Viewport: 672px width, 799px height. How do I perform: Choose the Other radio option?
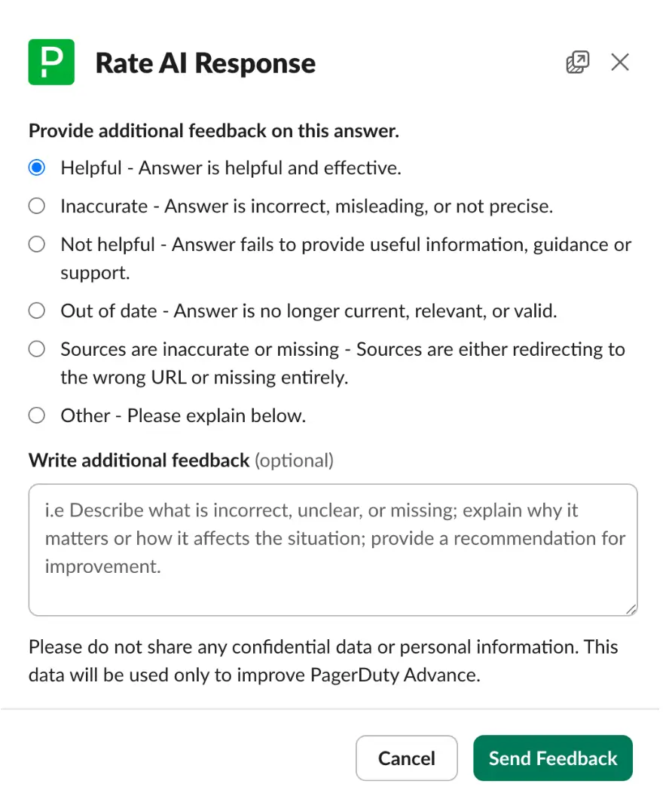(37, 415)
